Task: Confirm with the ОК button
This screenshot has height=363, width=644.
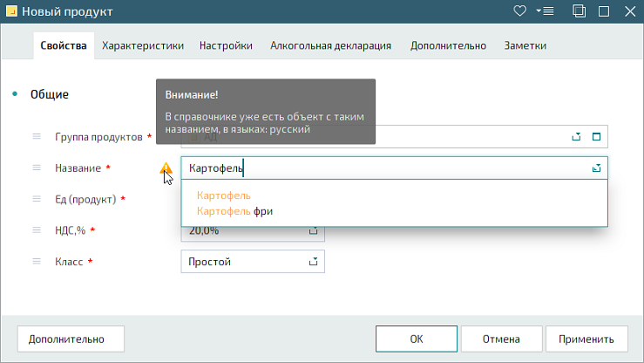Action: coord(417,339)
